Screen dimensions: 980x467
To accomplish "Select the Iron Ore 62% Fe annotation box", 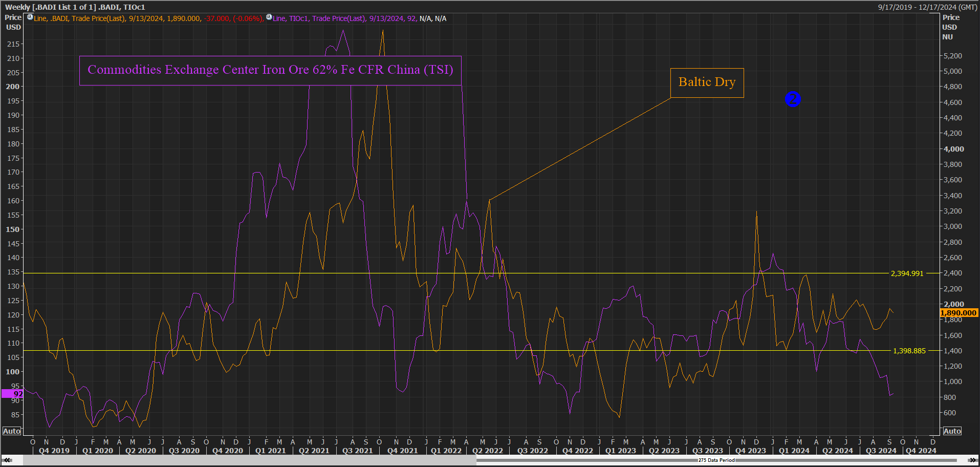I will pyautogui.click(x=270, y=70).
